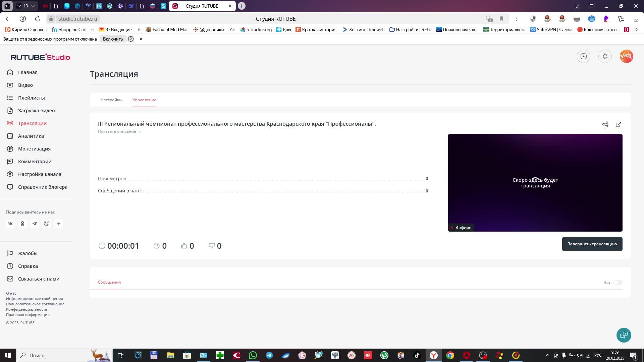Click the add video plus icon
The image size is (644, 362).
tap(583, 56)
